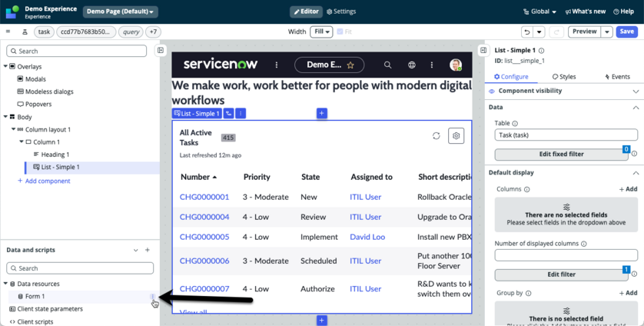Image resolution: width=644 pixels, height=326 pixels.
Task: Select the Configure tab
Action: (x=511, y=76)
